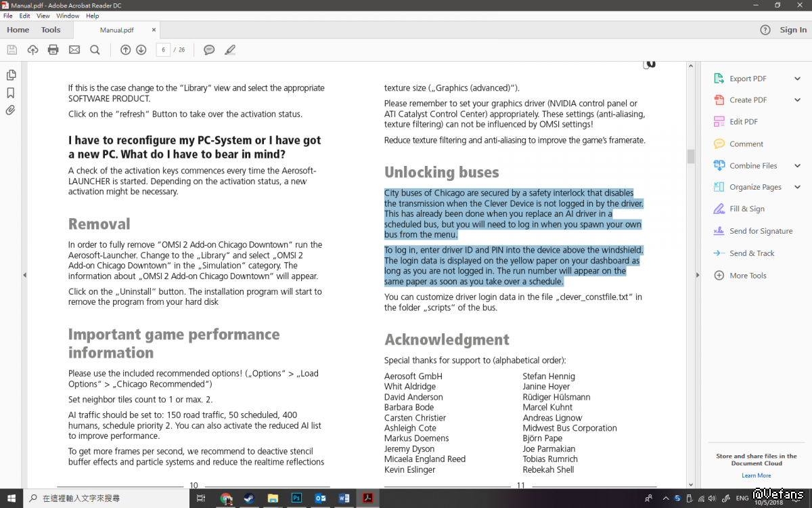Select the Manual.pdf document tab
The height and width of the screenshot is (508, 812).
tap(116, 30)
